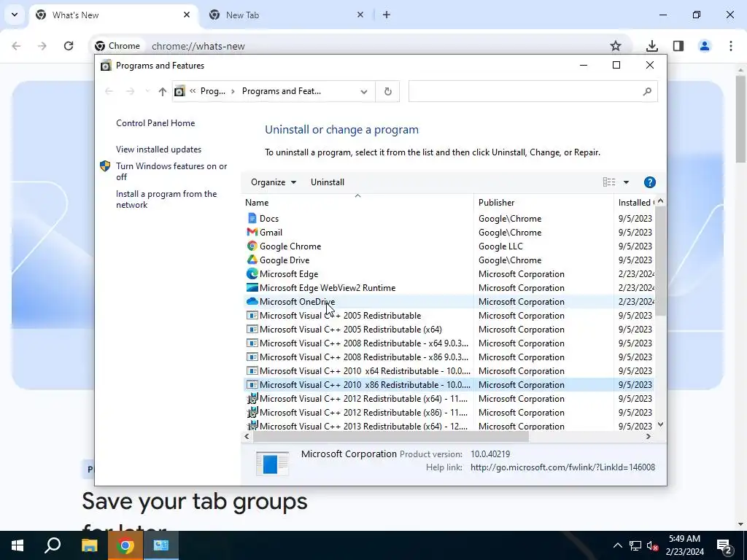This screenshot has width=747, height=560.
Task: Reload the Chrome page
Action: click(x=69, y=46)
